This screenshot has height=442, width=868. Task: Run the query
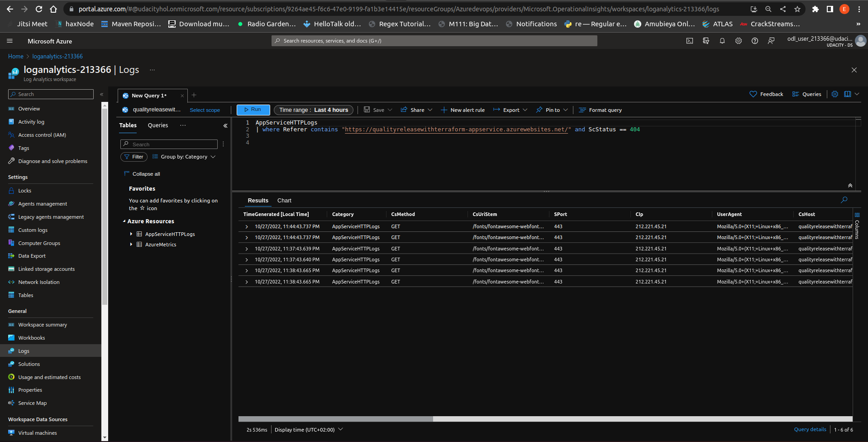coord(253,110)
